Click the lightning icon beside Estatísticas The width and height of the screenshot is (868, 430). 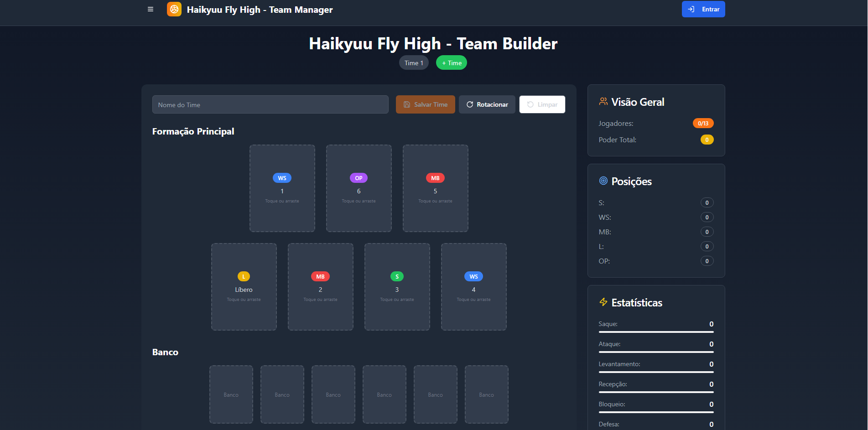click(603, 302)
